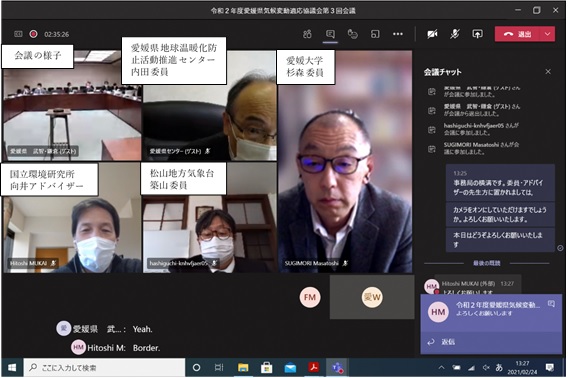This screenshot has width=568, height=378.
Task: Open Microsoft Store from taskbar
Action: pyautogui.click(x=267, y=368)
